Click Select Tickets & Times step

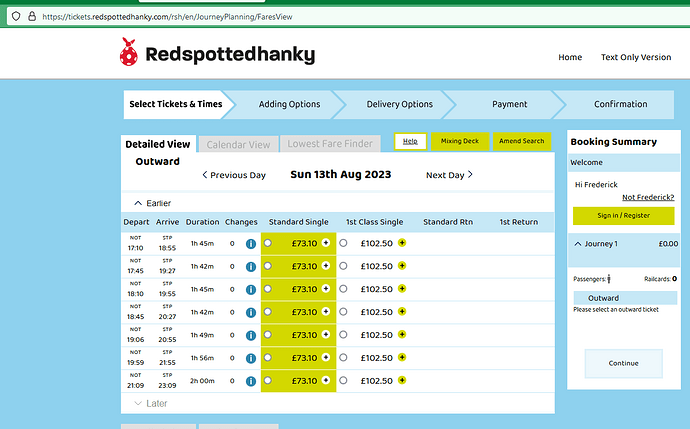pos(176,104)
